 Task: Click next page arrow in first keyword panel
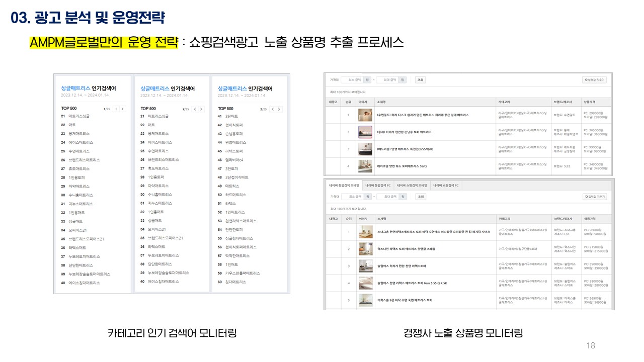(123, 109)
